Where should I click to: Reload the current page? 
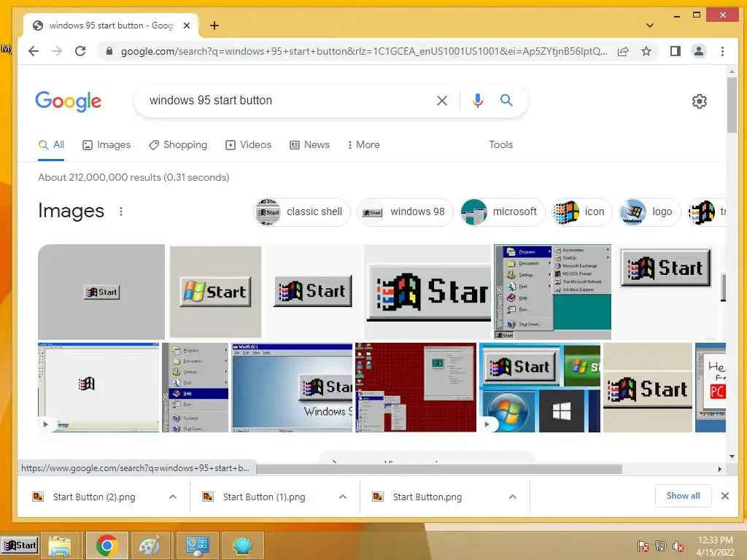coord(80,51)
